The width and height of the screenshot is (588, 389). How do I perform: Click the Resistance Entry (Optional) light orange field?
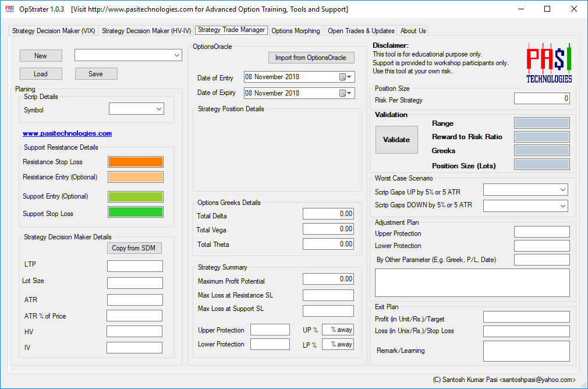136,177
